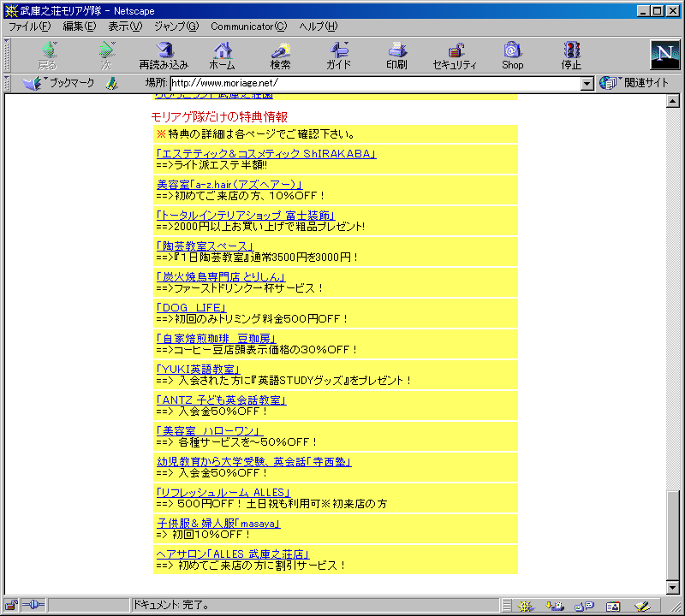Minimize the Netscape window

642,11
